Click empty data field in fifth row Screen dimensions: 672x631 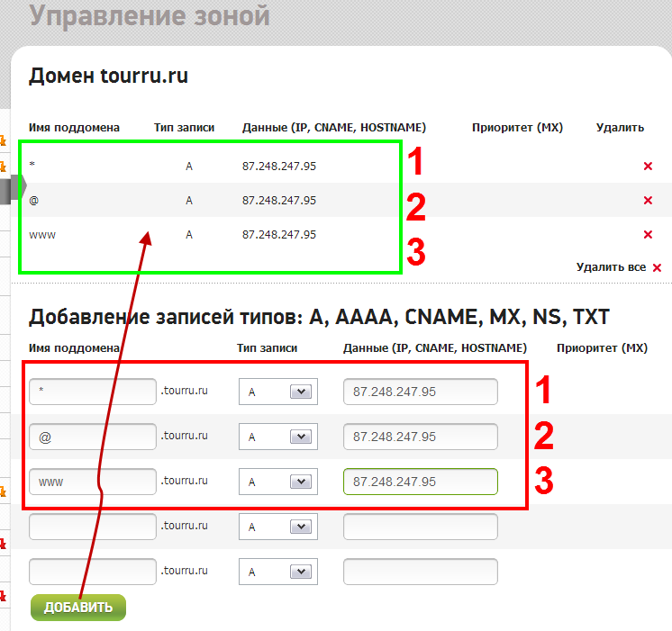pyautogui.click(x=420, y=572)
